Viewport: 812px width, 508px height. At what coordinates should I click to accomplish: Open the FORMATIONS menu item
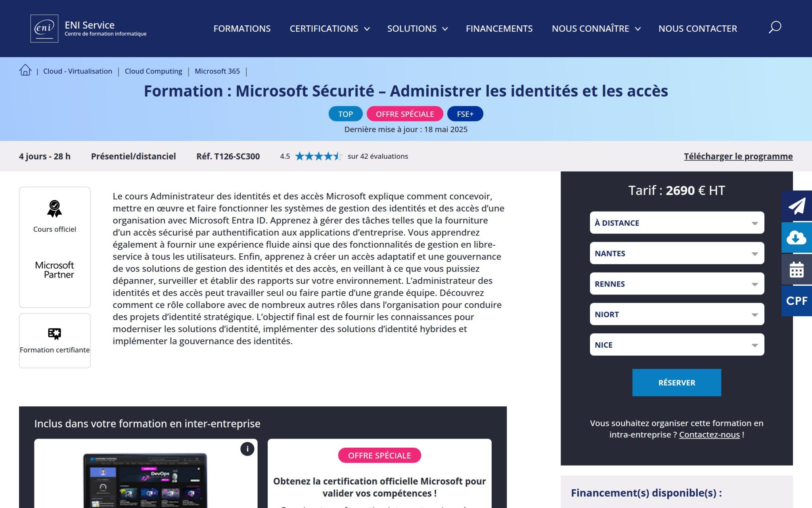[x=242, y=29]
